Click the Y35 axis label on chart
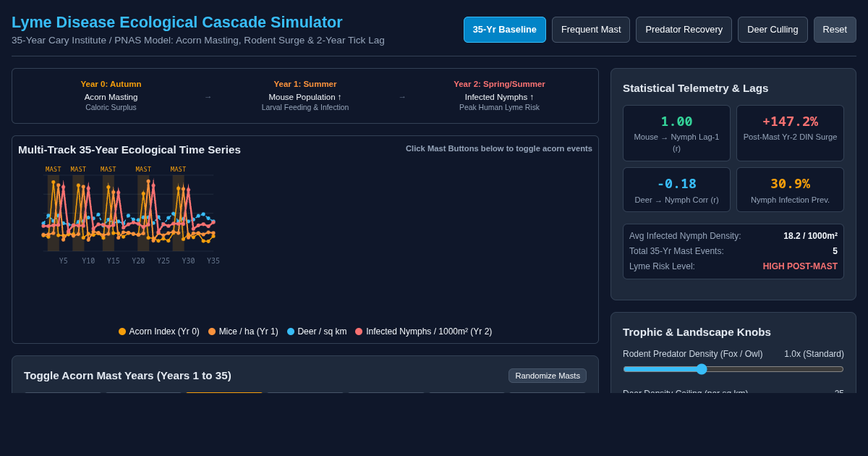The height and width of the screenshot is (456, 868). (x=213, y=261)
